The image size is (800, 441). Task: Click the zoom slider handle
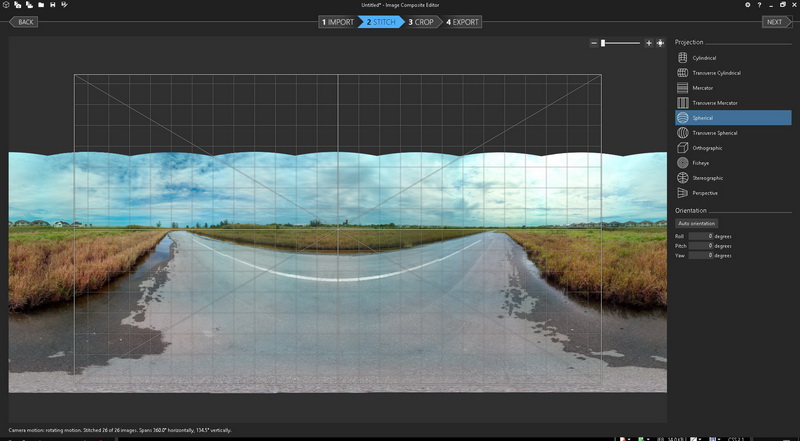[x=603, y=43]
